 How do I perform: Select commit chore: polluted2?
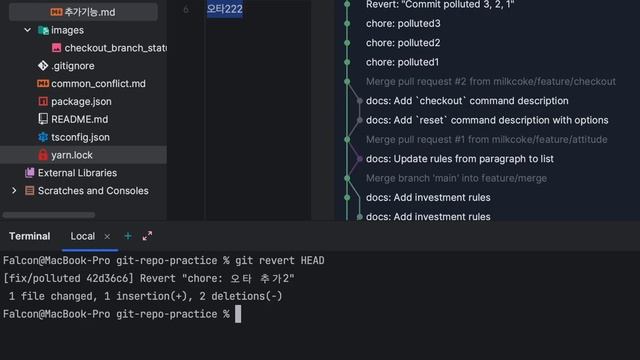[403, 42]
